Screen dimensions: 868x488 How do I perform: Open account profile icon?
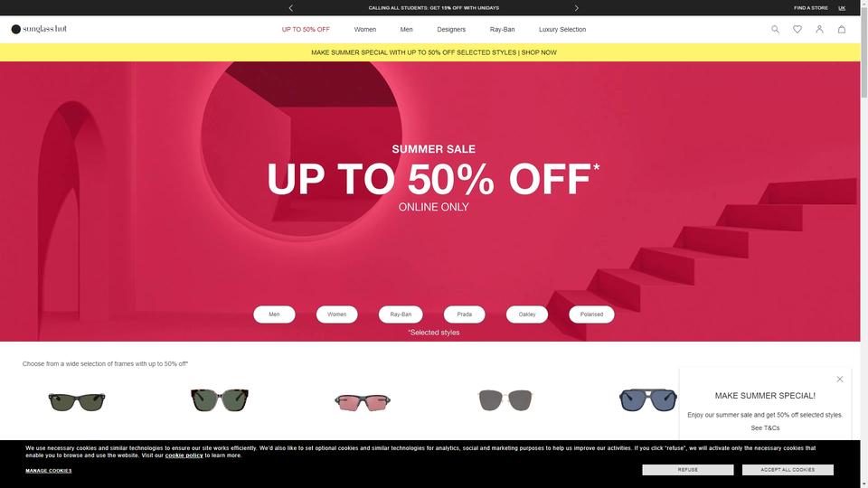tap(819, 29)
